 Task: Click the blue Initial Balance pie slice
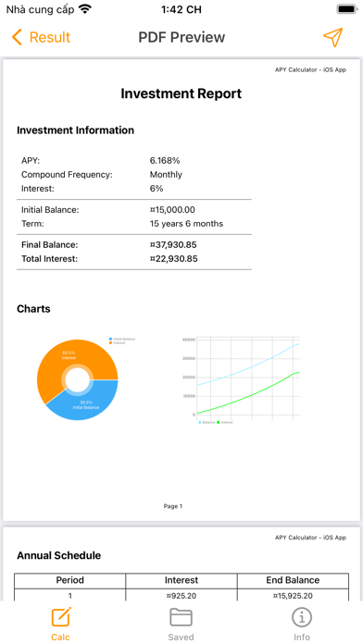pos(88,402)
